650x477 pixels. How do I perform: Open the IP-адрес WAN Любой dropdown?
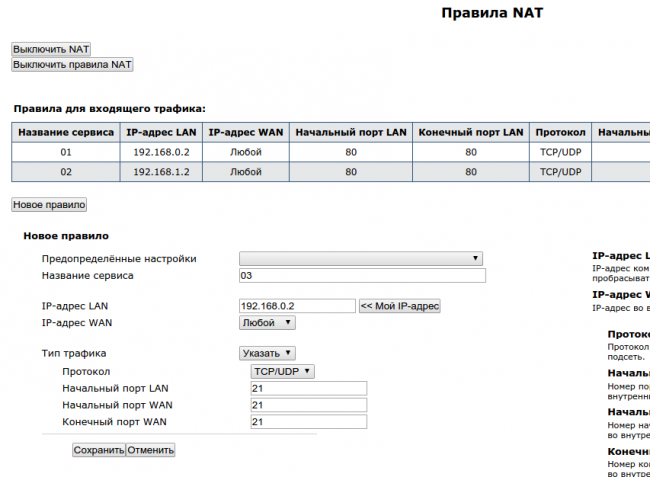click(x=267, y=323)
